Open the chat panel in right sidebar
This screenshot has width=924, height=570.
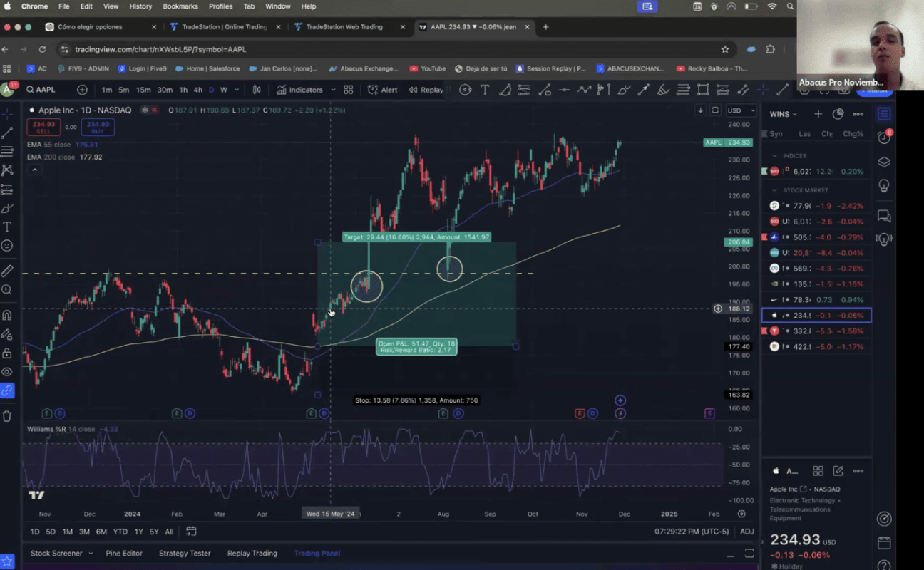pos(884,215)
